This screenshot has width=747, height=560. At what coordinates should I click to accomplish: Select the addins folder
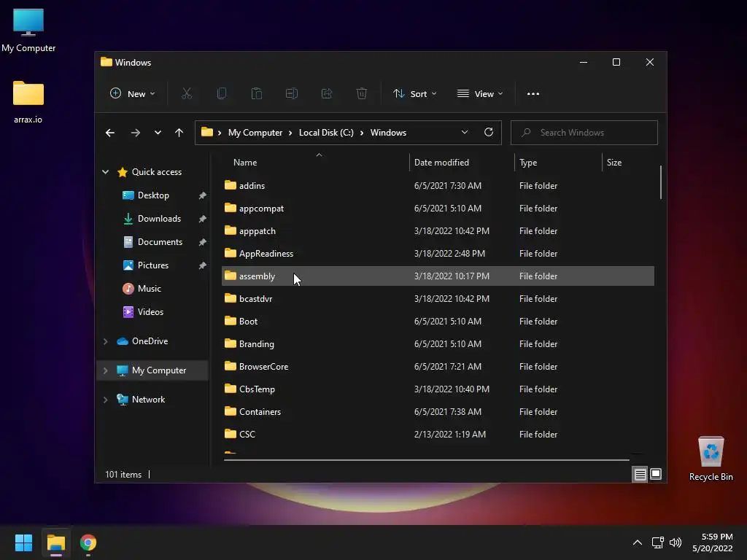tap(438, 186)
